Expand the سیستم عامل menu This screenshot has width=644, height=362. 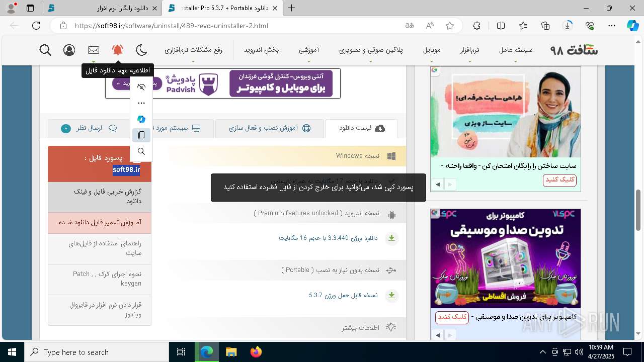point(516,50)
